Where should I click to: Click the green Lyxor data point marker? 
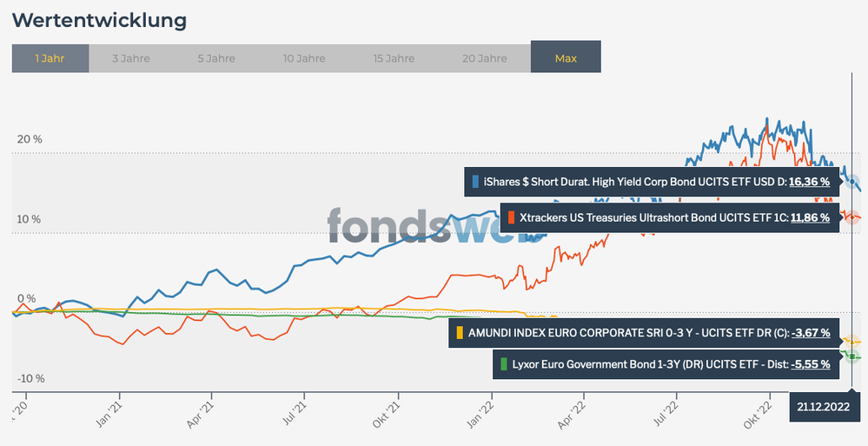(x=852, y=356)
